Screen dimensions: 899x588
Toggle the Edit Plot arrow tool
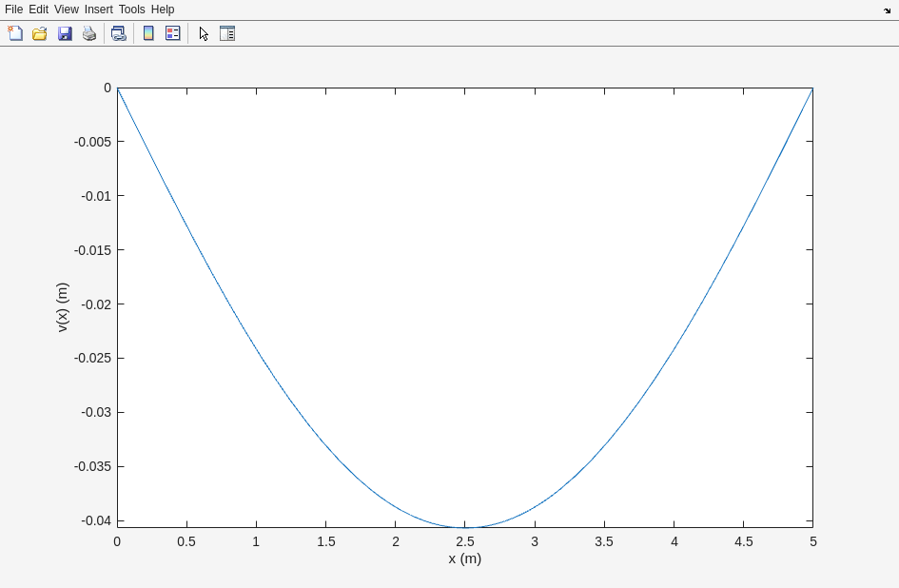click(x=204, y=33)
